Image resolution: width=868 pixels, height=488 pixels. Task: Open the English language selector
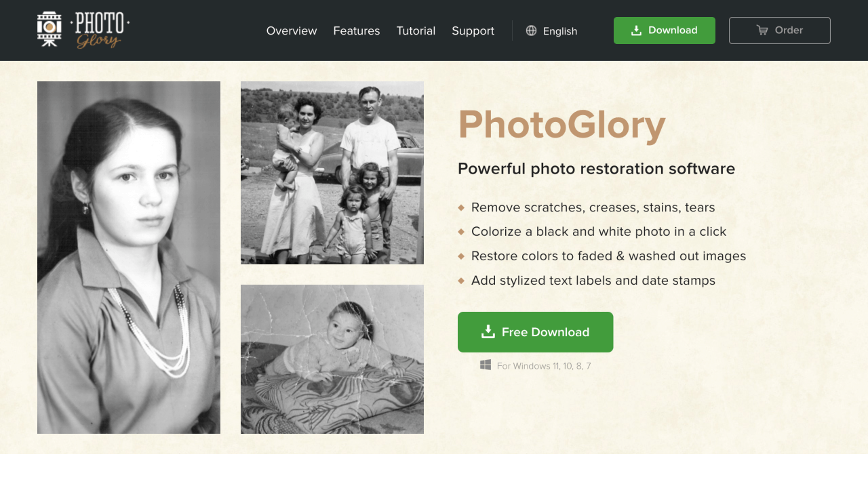coord(552,30)
